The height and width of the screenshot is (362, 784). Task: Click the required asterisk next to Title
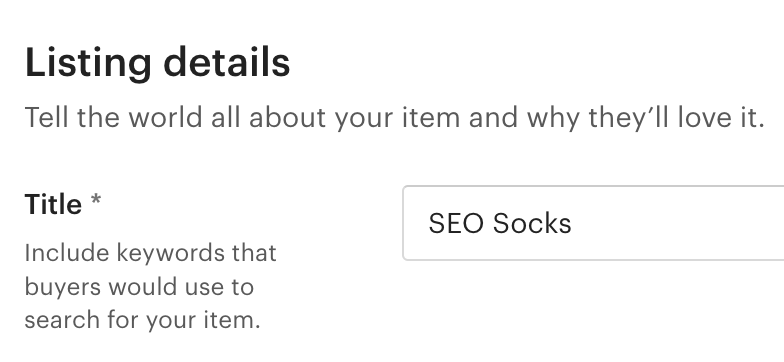point(96,202)
